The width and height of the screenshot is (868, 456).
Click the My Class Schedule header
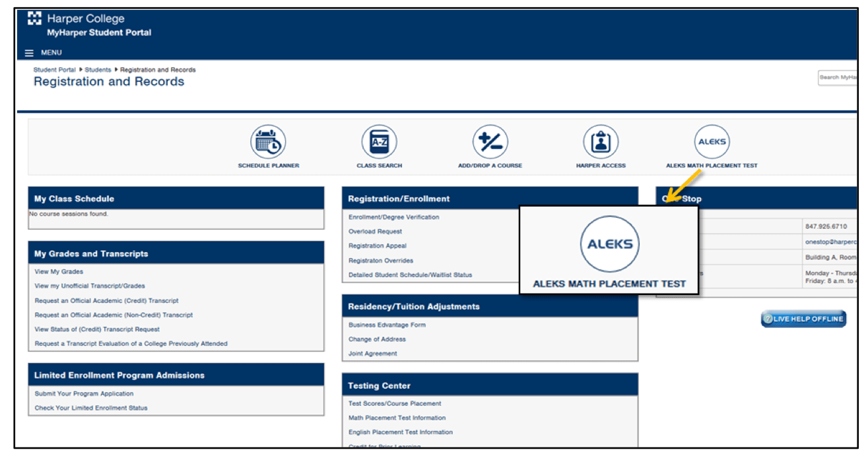point(176,199)
